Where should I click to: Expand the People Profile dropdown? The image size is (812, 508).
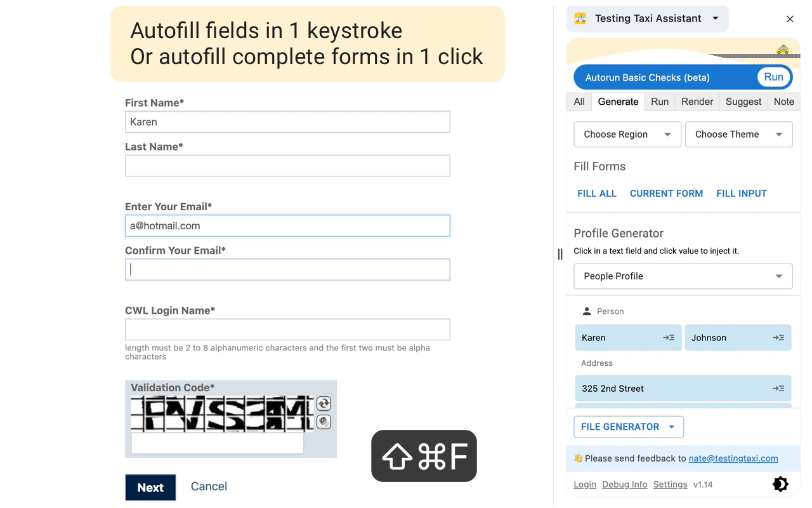[683, 276]
